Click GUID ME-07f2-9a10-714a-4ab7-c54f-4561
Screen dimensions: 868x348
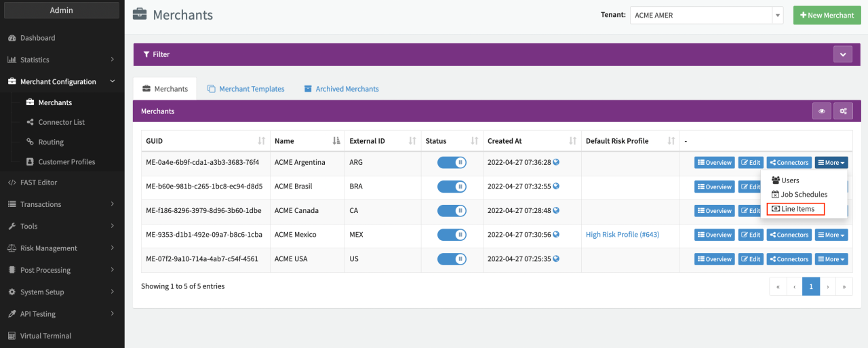click(202, 259)
